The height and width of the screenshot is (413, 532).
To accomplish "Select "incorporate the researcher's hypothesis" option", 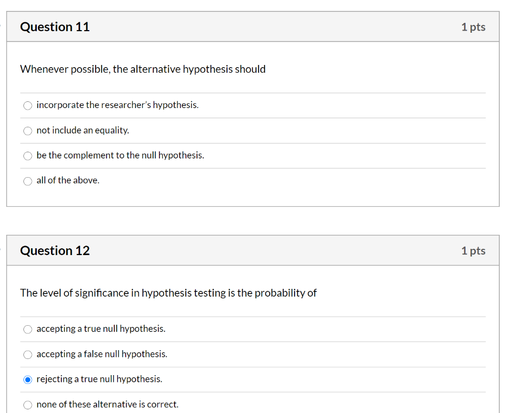I will pos(28,105).
